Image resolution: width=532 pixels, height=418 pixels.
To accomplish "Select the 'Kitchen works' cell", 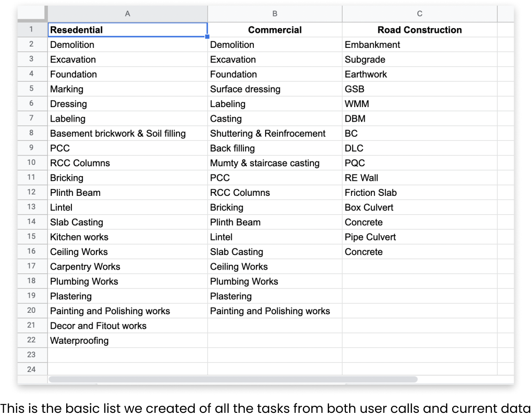I will pos(79,237).
